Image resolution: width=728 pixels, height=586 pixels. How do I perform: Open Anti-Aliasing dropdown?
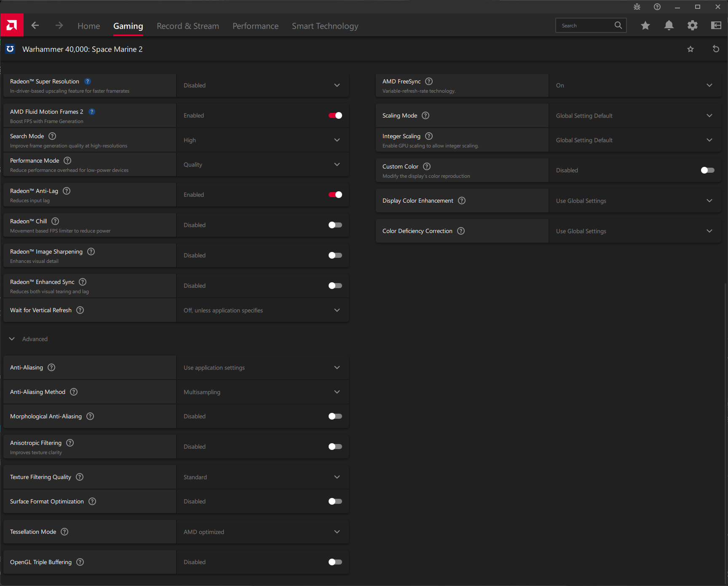pos(263,368)
